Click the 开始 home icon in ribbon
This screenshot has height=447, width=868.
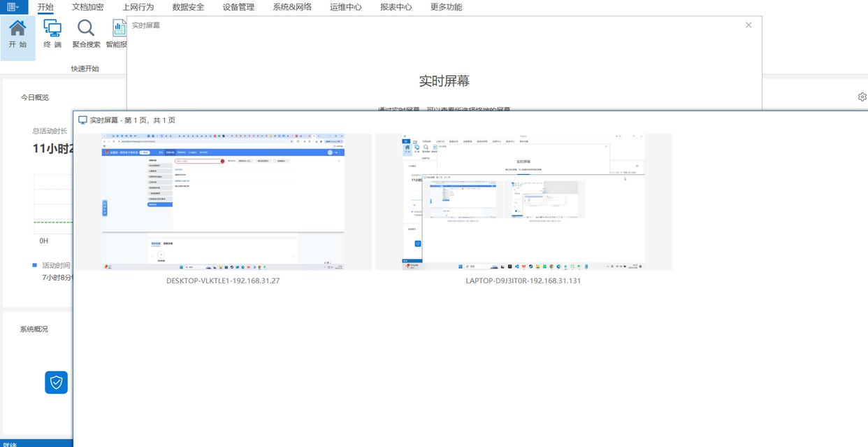click(x=17, y=29)
